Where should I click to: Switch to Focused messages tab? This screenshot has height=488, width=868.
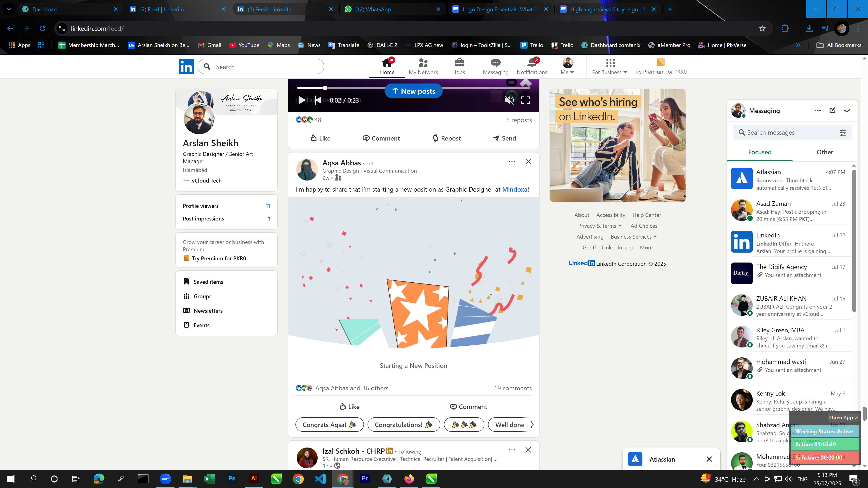pyautogui.click(x=760, y=152)
